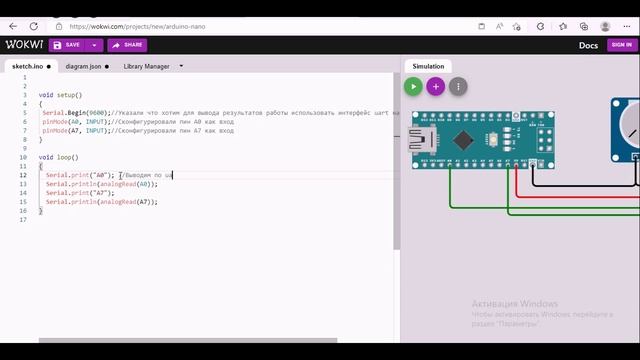
Task: Go back with the browser back arrow
Action: pos(13,27)
